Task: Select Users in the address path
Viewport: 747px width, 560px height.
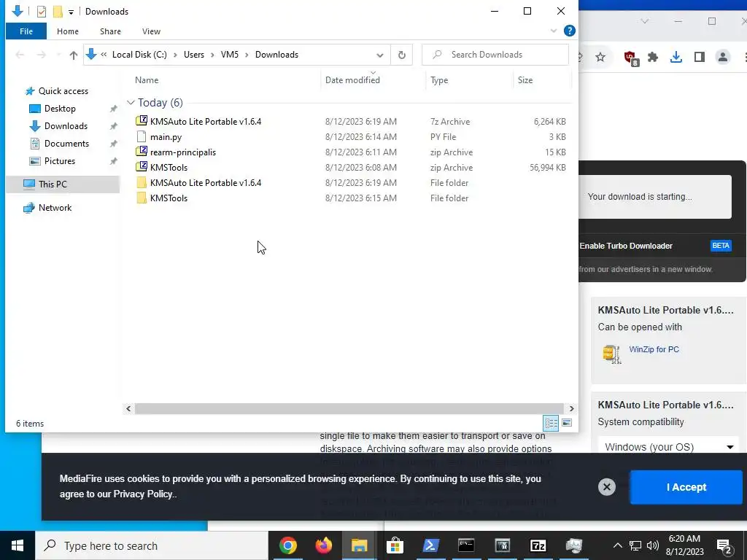Action: tap(194, 55)
